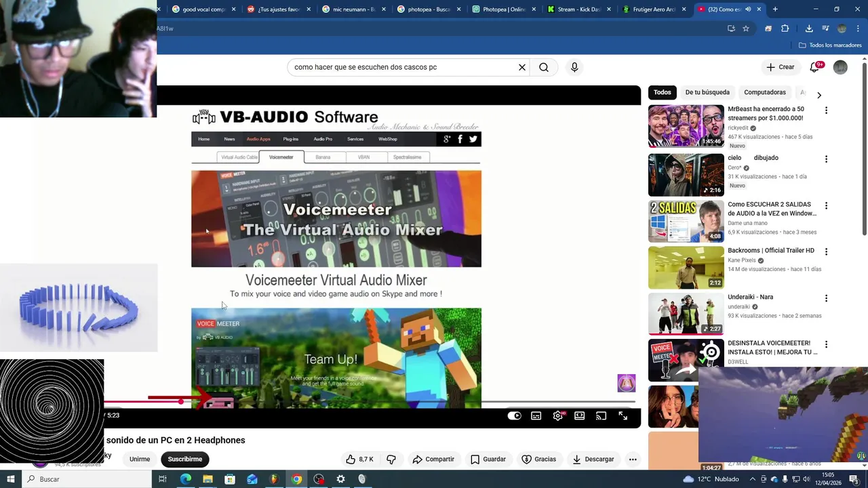Cast the video with Play on TV icon
The width and height of the screenshot is (868, 488).
click(x=601, y=415)
